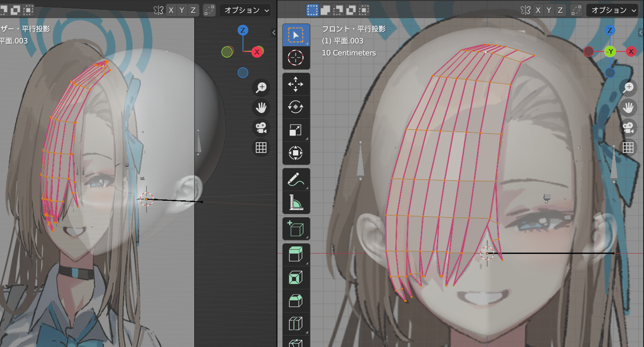The height and width of the screenshot is (347, 644).
Task: Click the zoom magnifier in front viewport
Action: point(628,87)
